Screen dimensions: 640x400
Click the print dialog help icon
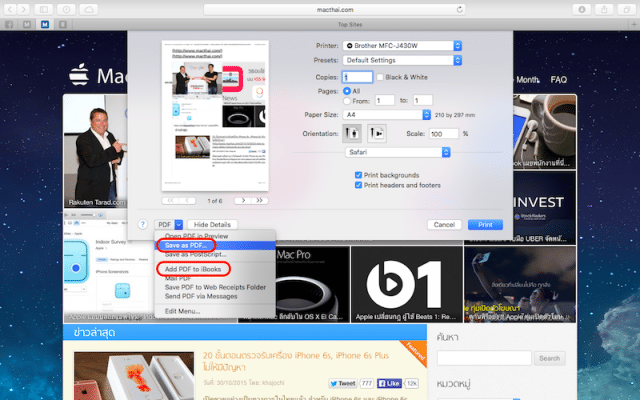[x=144, y=225]
